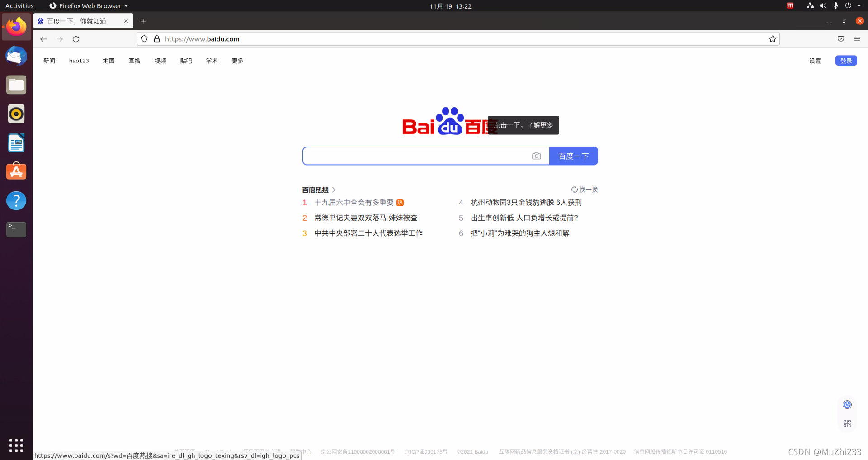Click the camera icon for image search
Image resolution: width=868 pixels, height=460 pixels.
click(537, 156)
